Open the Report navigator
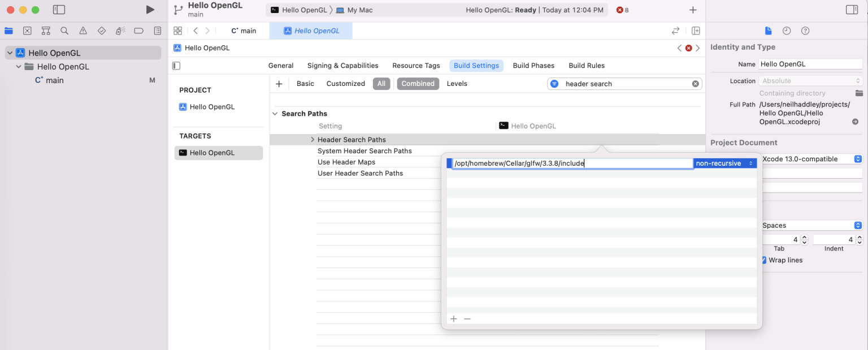This screenshot has width=868, height=350. pos(158,31)
